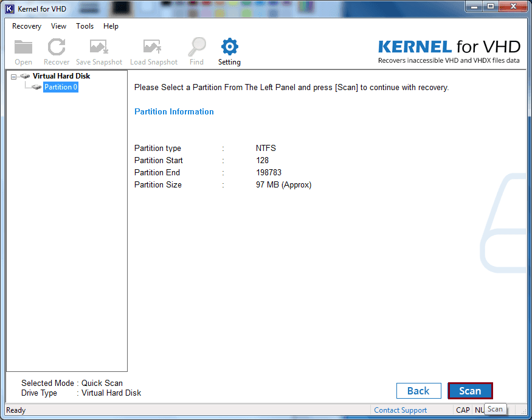Open the Help menu
532x420 pixels.
[x=111, y=26]
